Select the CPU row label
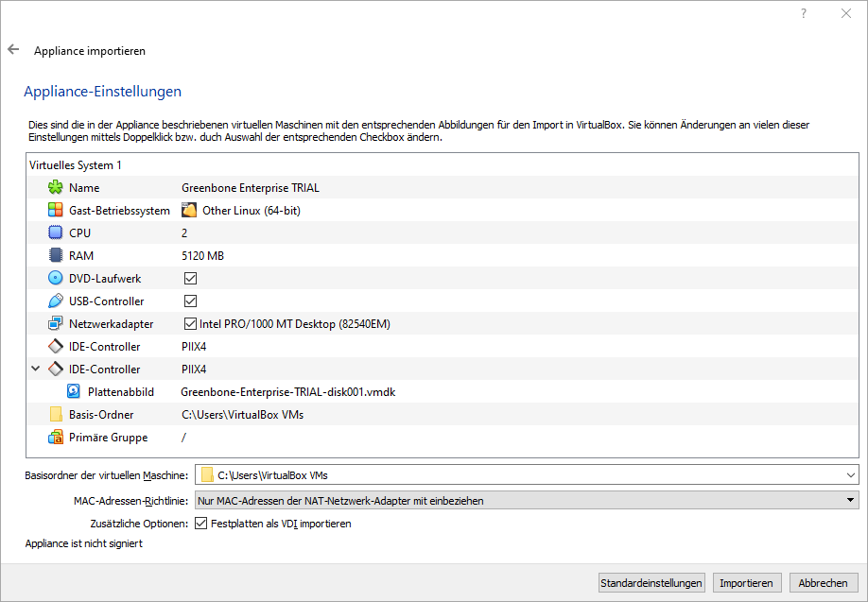 [79, 232]
